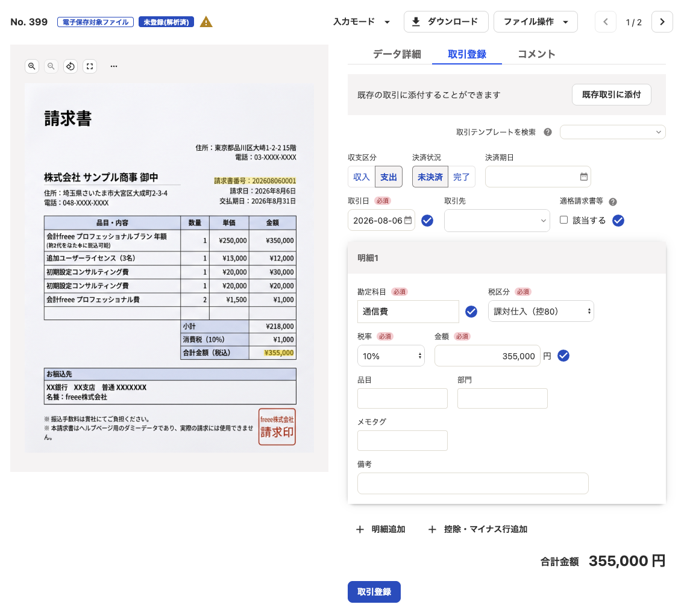Set settlement status to 完了
This screenshot has height=616, width=687.
[462, 177]
